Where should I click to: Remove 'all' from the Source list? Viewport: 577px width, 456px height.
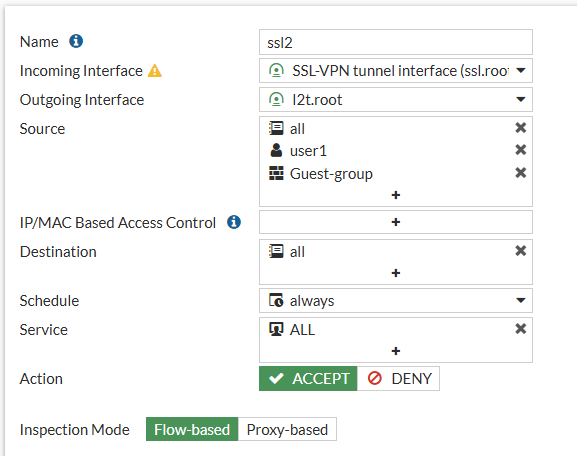click(520, 128)
